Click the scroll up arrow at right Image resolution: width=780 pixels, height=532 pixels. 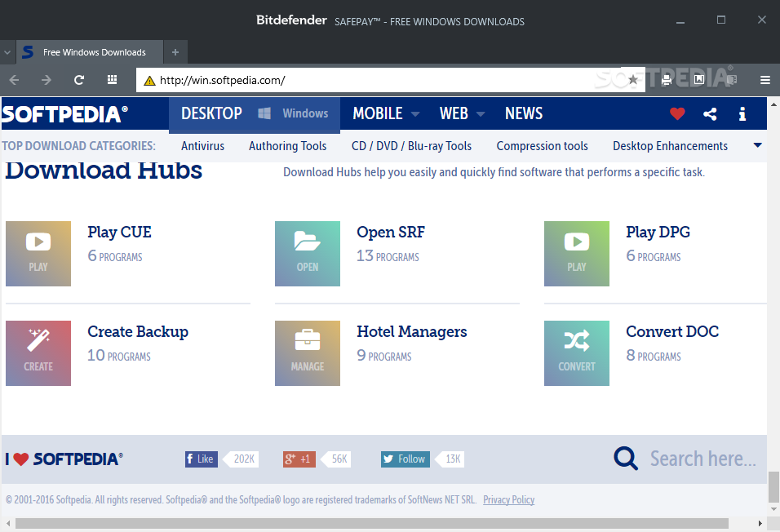click(773, 104)
